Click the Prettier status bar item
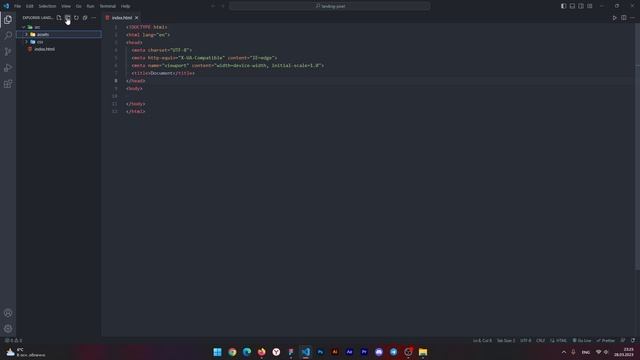640x360 pixels. click(x=606, y=340)
